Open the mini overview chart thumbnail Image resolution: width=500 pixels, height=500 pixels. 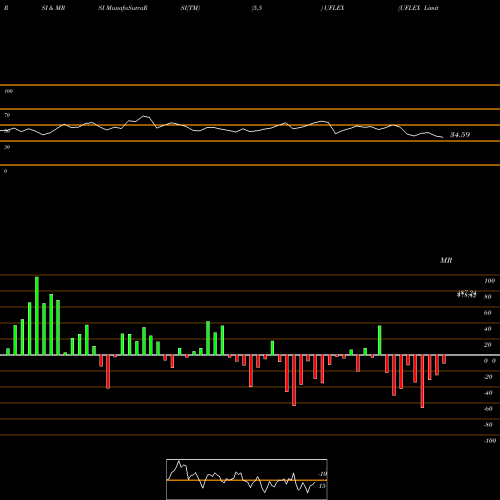pyautogui.click(x=247, y=479)
